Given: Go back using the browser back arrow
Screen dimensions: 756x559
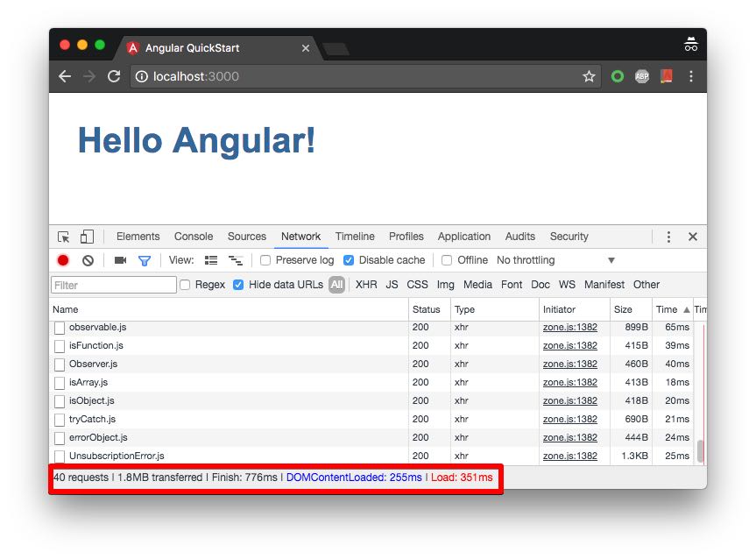Looking at the screenshot, I should click(65, 76).
